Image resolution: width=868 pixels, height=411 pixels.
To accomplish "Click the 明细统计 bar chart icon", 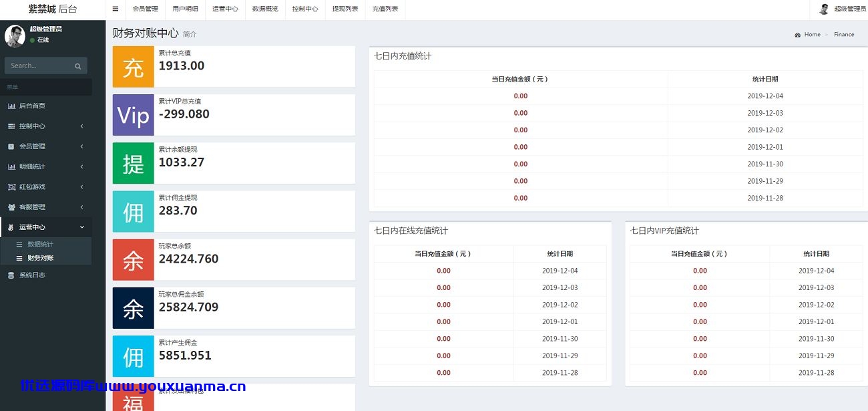I will [11, 166].
